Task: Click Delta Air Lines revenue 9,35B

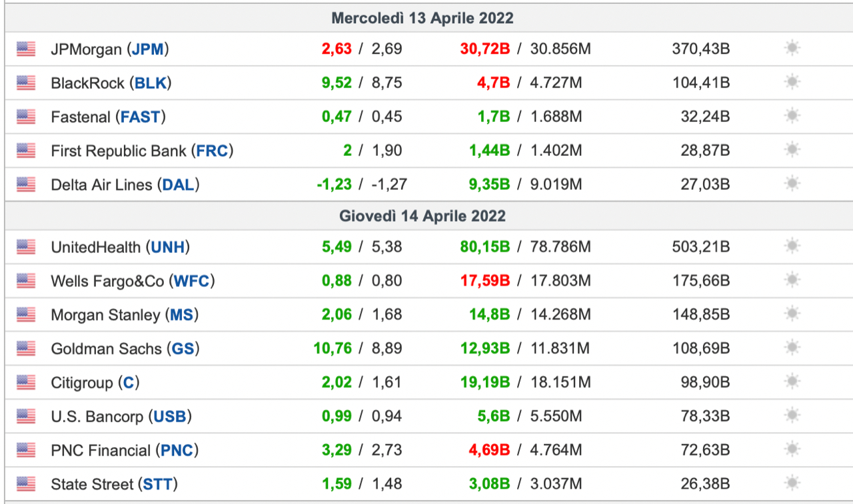Action: (x=489, y=185)
